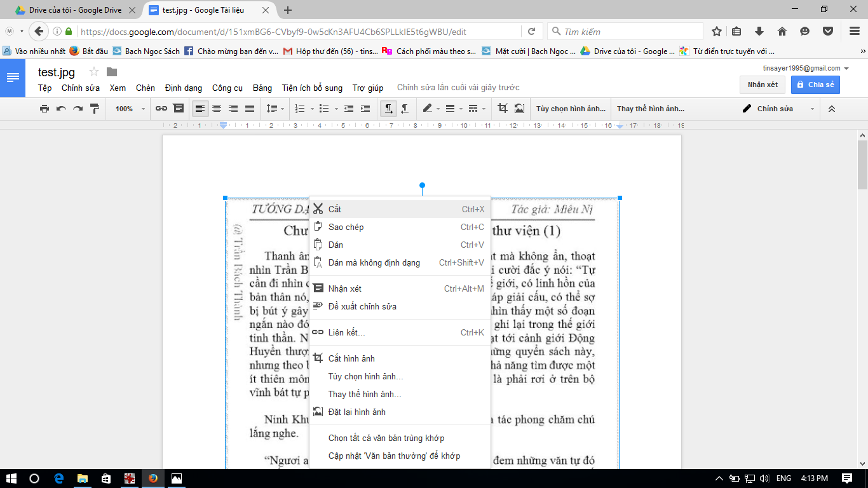Toggle center alignment in toolbar
Screen dimensions: 868x488
(x=217, y=109)
